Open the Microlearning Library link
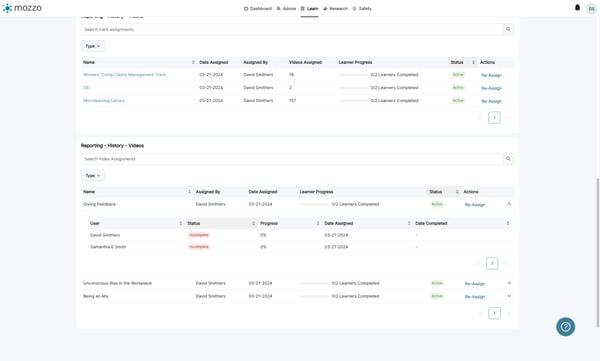Image resolution: width=600 pixels, height=361 pixels. click(x=104, y=101)
